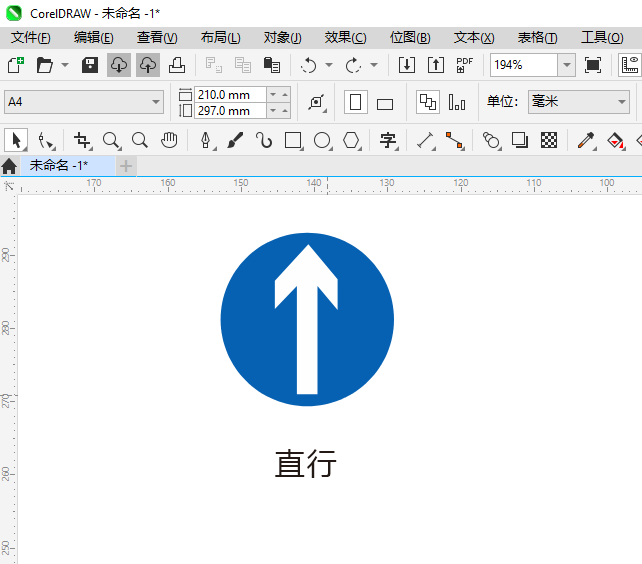Select the Text 字 tool
Screen dimensions: 642x564
(x=388, y=140)
